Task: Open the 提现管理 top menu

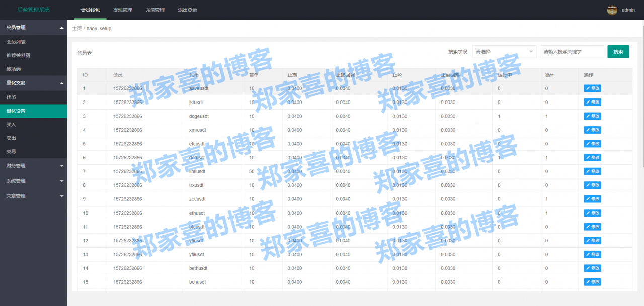Action: click(122, 10)
